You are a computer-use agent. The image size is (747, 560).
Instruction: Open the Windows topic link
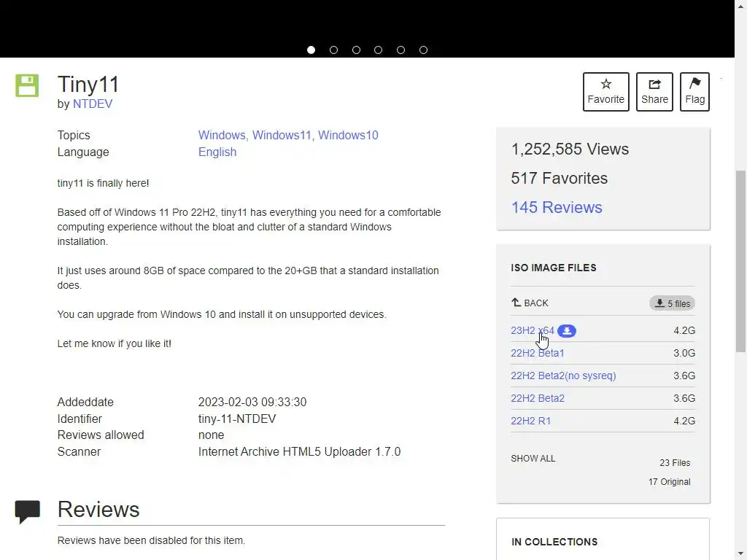pyautogui.click(x=222, y=135)
